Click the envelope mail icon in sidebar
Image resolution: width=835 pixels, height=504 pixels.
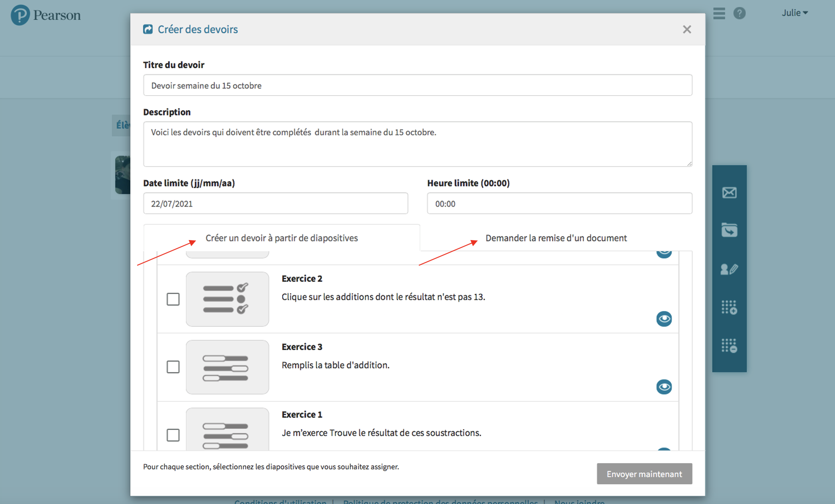click(729, 193)
